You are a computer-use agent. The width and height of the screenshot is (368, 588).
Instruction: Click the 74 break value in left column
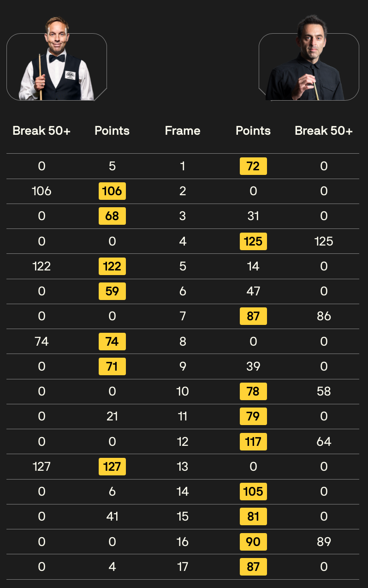click(x=42, y=342)
